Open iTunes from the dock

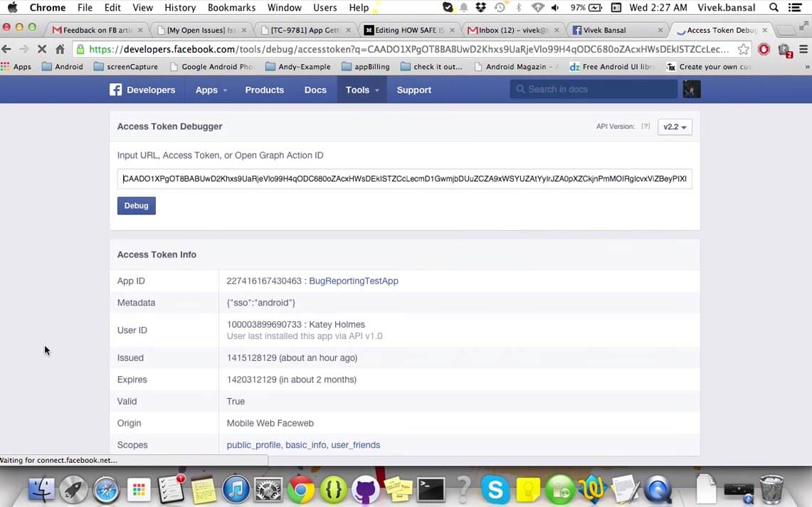pyautogui.click(x=236, y=490)
